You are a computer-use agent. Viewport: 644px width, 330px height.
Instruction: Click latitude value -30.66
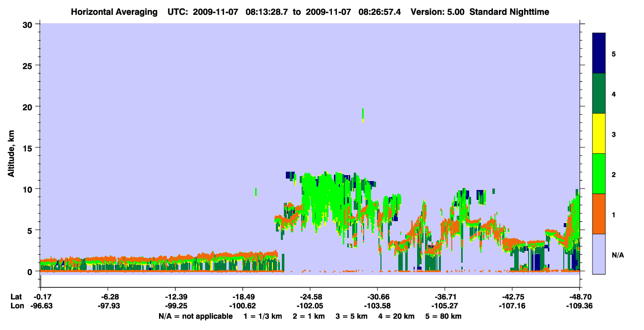[377, 297]
